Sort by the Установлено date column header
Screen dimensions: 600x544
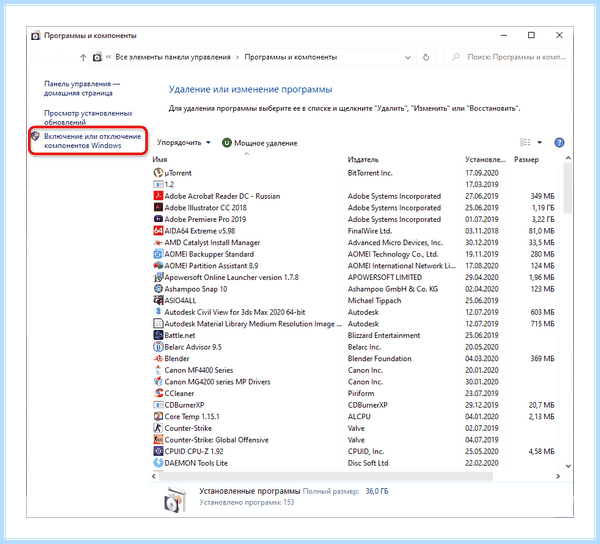[487, 160]
